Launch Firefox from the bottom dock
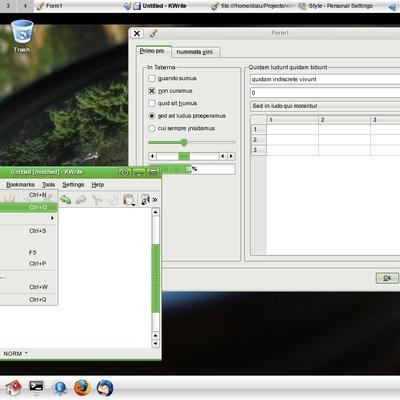The height and width of the screenshot is (400, 400). pos(82,388)
